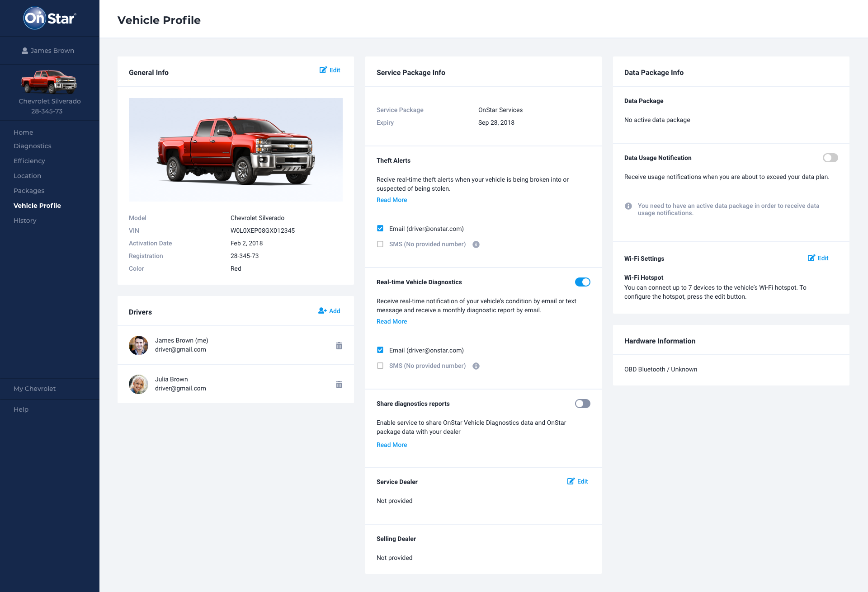Uncheck Real-time Diagnostics email checkbox

[380, 350]
